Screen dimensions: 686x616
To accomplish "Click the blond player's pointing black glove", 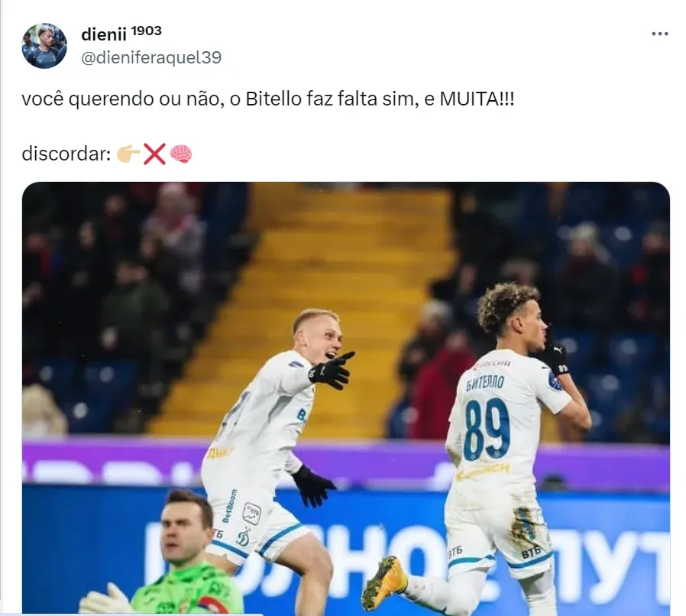I will tap(332, 371).
